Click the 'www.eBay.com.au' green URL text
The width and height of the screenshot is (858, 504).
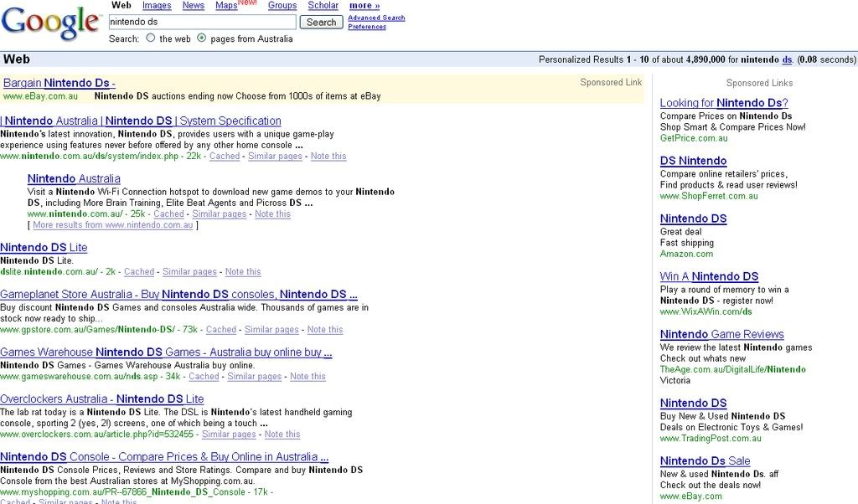coord(40,96)
